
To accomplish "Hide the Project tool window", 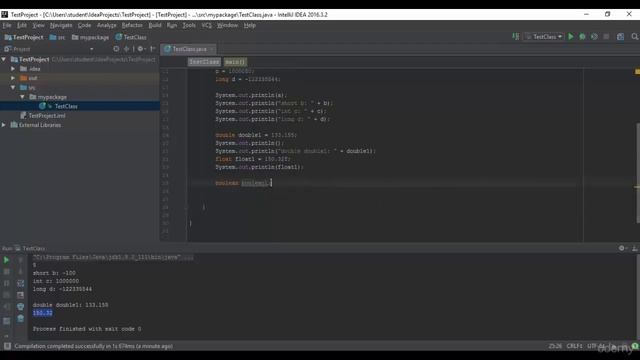I will point(153,49).
